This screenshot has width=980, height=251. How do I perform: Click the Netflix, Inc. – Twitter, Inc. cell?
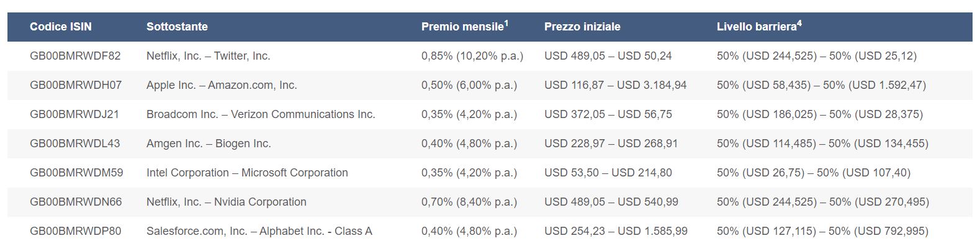pyautogui.click(x=208, y=56)
